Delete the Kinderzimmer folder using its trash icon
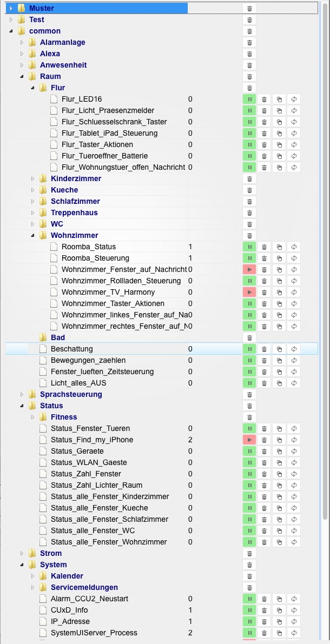The height and width of the screenshot is (644, 330). click(x=249, y=178)
